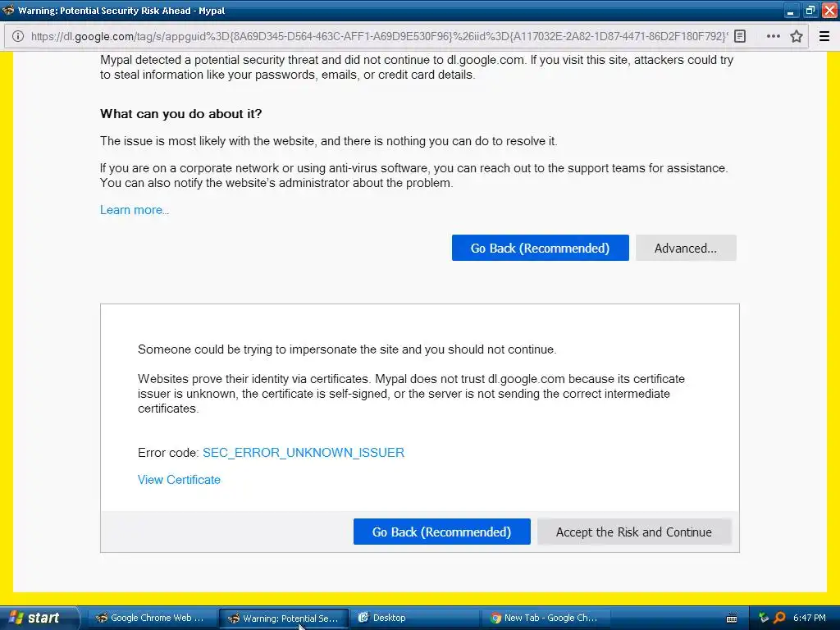The image size is (840, 630).
Task: Switch to Desktop taskbar item
Action: pos(416,618)
